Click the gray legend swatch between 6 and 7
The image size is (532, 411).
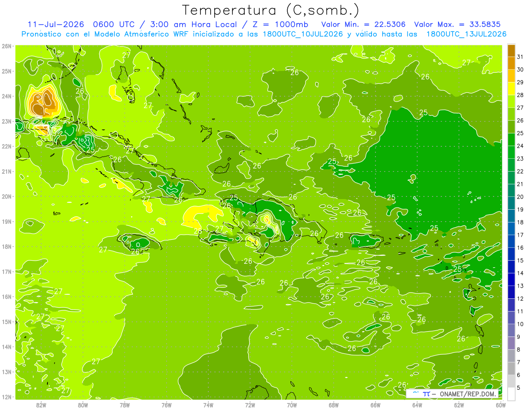point(511,368)
